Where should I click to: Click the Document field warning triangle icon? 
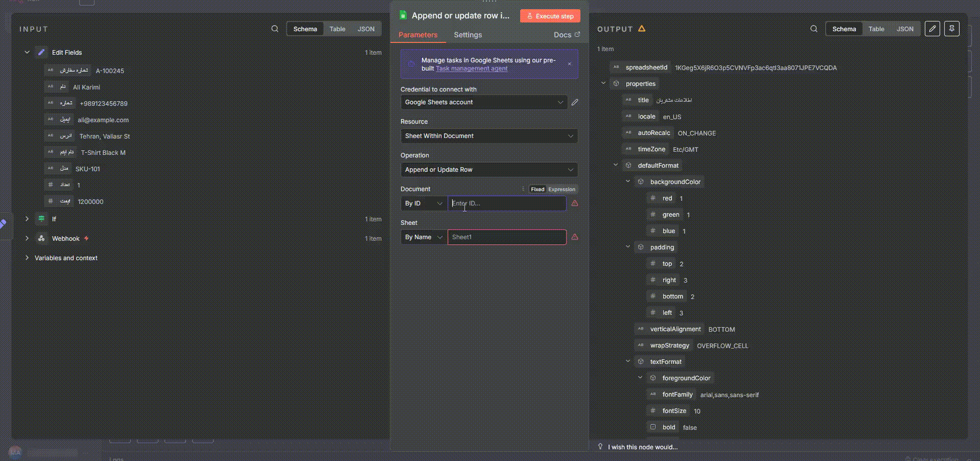[575, 203]
